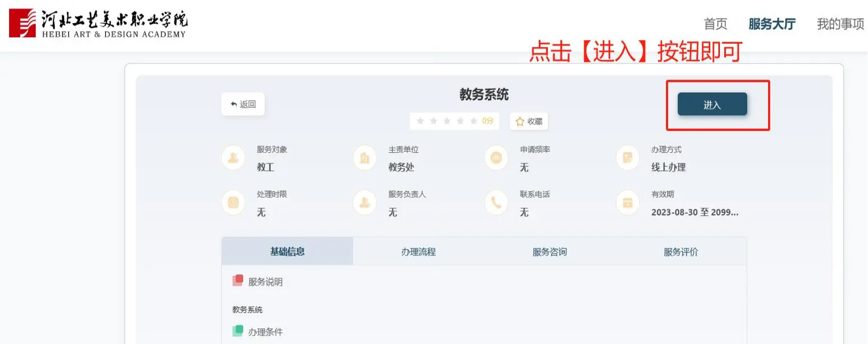Select the 服务评价 tab
The height and width of the screenshot is (344, 868).
tap(681, 252)
